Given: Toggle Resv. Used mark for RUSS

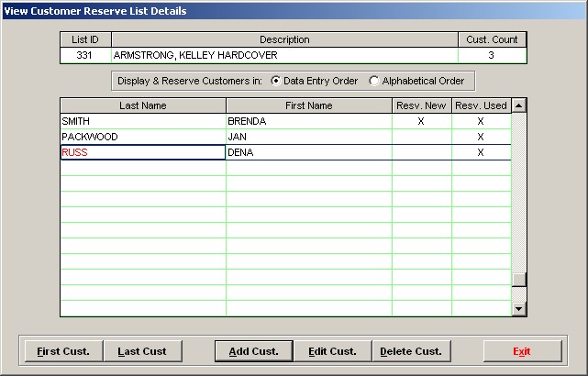Looking at the screenshot, I should pyautogui.click(x=481, y=152).
